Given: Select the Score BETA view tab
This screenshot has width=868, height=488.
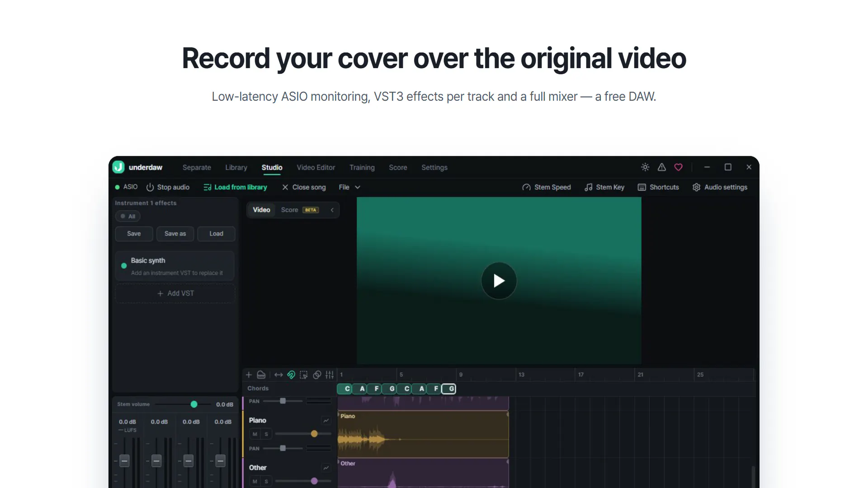Looking at the screenshot, I should click(300, 210).
